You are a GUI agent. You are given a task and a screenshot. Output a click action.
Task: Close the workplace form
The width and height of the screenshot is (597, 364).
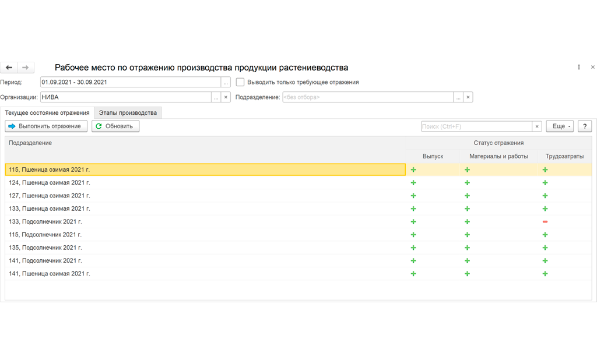click(x=592, y=67)
